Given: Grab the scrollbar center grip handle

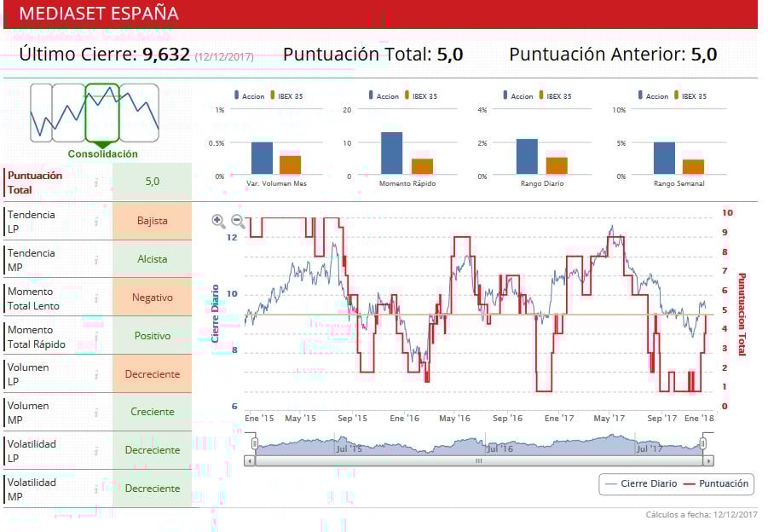Looking at the screenshot, I should (x=478, y=461).
